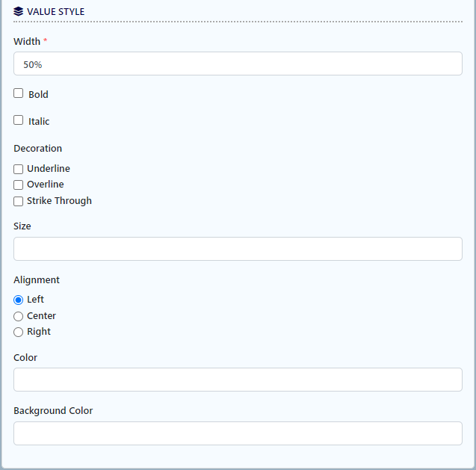This screenshot has width=476, height=470.
Task: Select Center alignment radio button
Action: pyautogui.click(x=19, y=316)
